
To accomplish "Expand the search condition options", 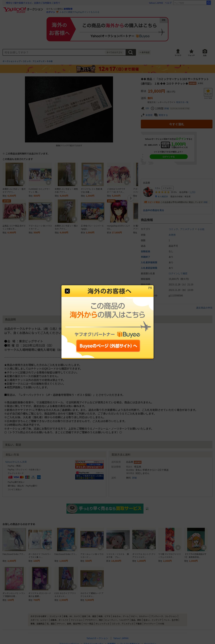I will click(x=145, y=52).
